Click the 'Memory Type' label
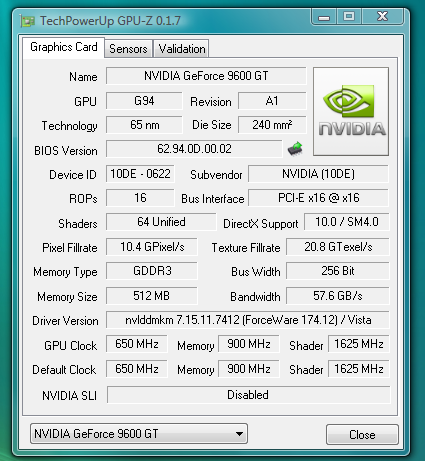425x461 pixels. [65, 272]
